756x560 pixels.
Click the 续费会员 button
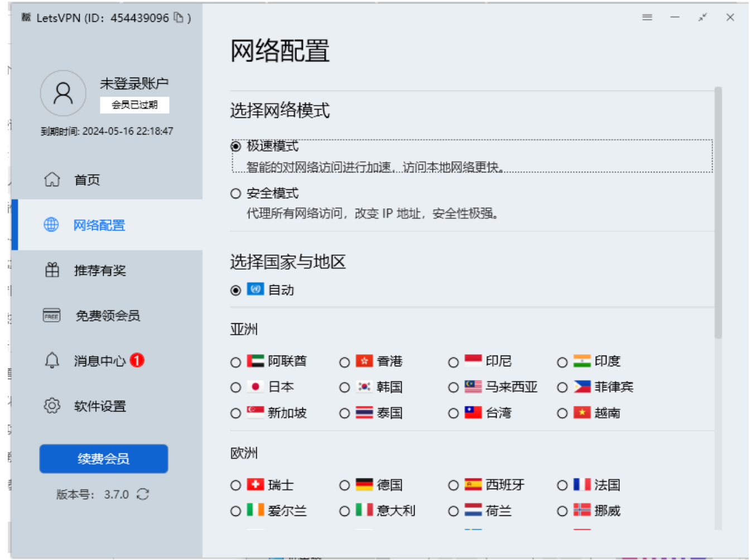coord(104,458)
